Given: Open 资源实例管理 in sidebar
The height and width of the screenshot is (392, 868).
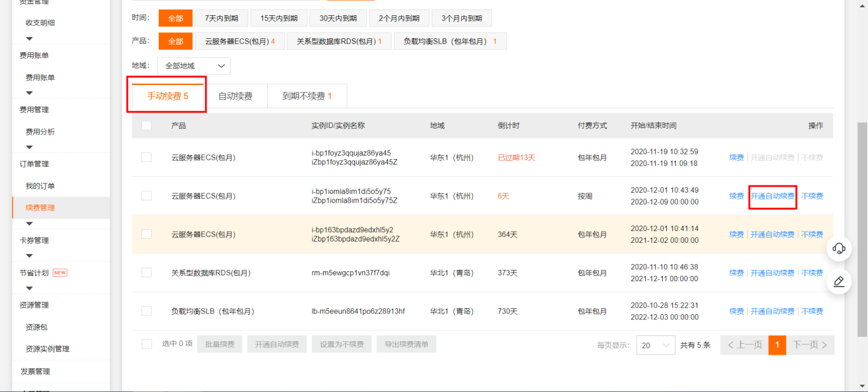Looking at the screenshot, I should point(47,348).
